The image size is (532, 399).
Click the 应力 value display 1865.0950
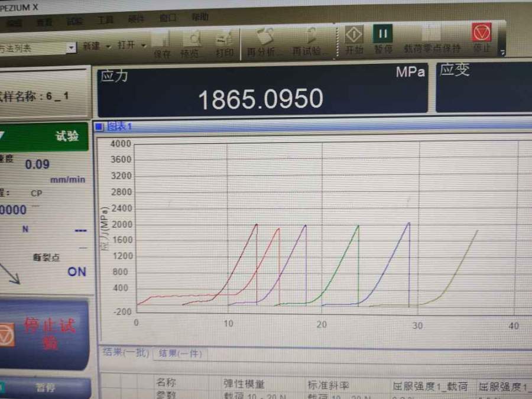(260, 99)
